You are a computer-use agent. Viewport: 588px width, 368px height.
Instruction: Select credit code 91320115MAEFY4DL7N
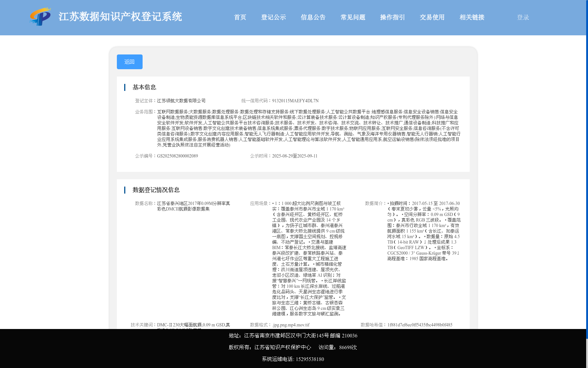coord(295,101)
